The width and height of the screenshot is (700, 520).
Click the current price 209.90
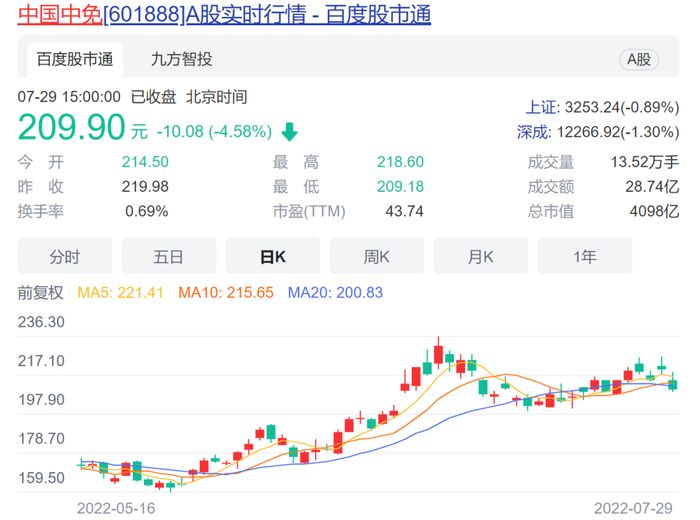71,127
